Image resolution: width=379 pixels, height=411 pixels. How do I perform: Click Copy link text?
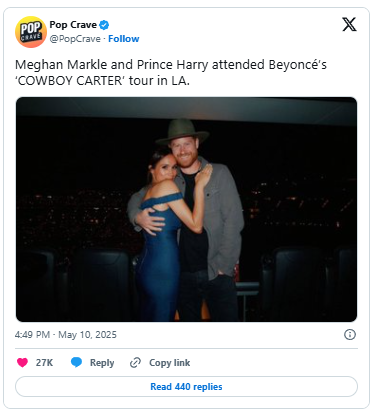(170, 363)
